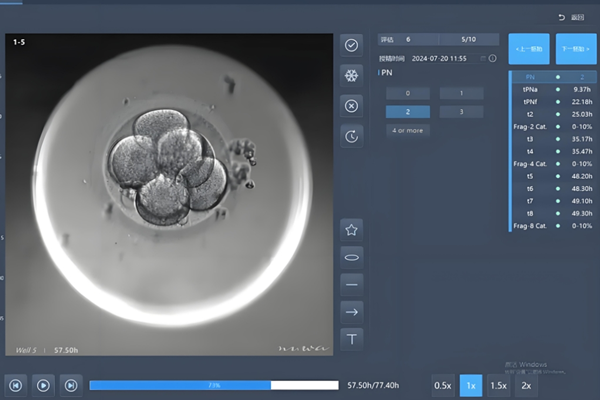The width and height of the screenshot is (600, 400).
Task: Skip to the next frame
Action: [x=70, y=385]
